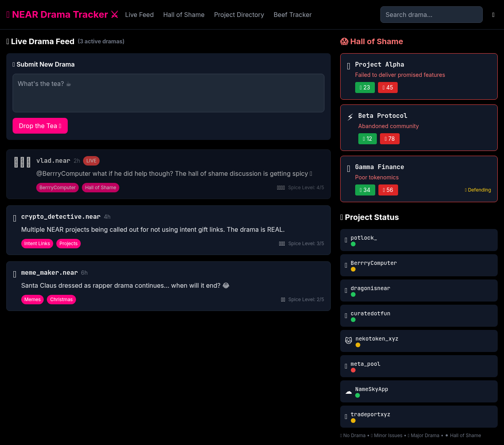Screen dimensions: 504x445
Task: Toggle the green status dot for potlock_
Action: point(353,244)
